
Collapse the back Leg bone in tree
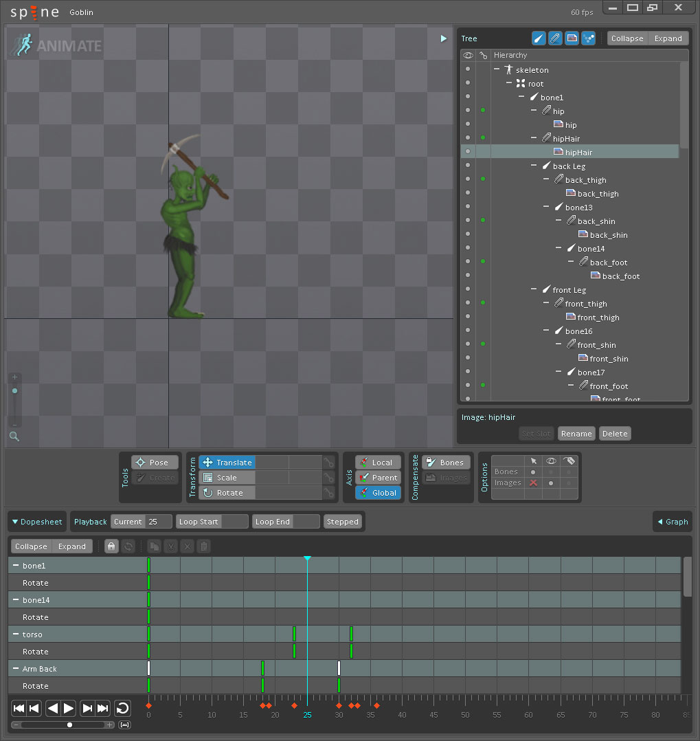point(534,166)
